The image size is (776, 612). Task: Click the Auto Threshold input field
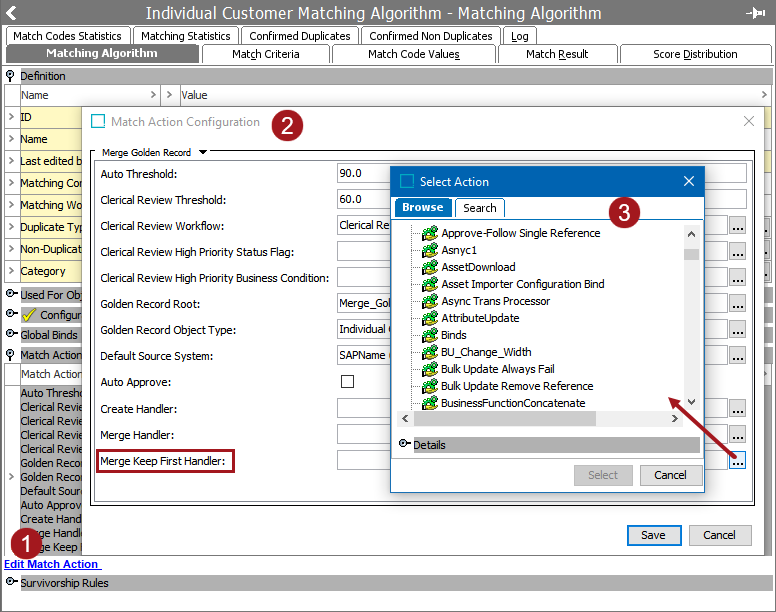[362, 174]
